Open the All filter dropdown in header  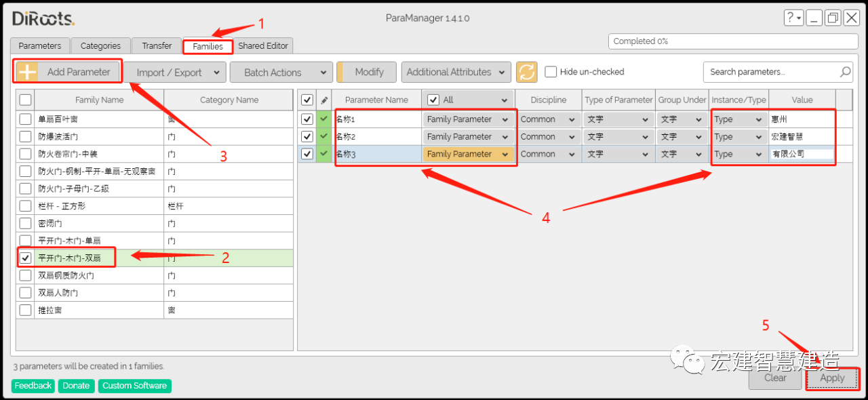coord(468,100)
